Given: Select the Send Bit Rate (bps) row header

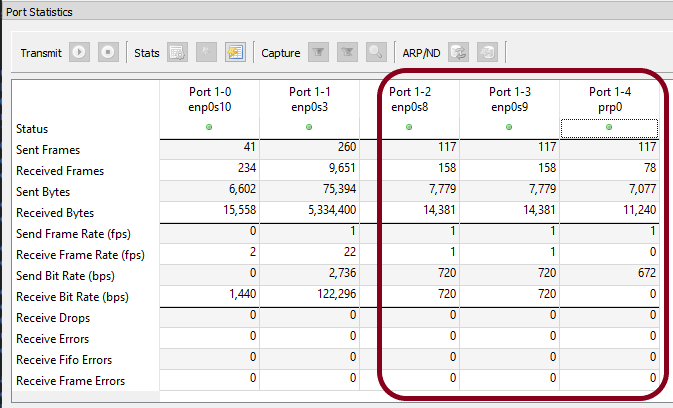Looking at the screenshot, I should (65, 276).
